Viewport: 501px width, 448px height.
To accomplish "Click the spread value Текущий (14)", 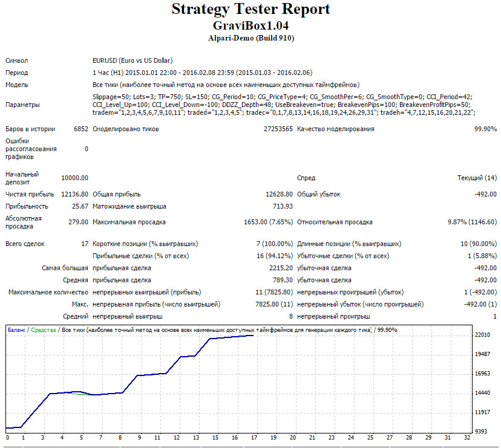I will tap(477, 178).
